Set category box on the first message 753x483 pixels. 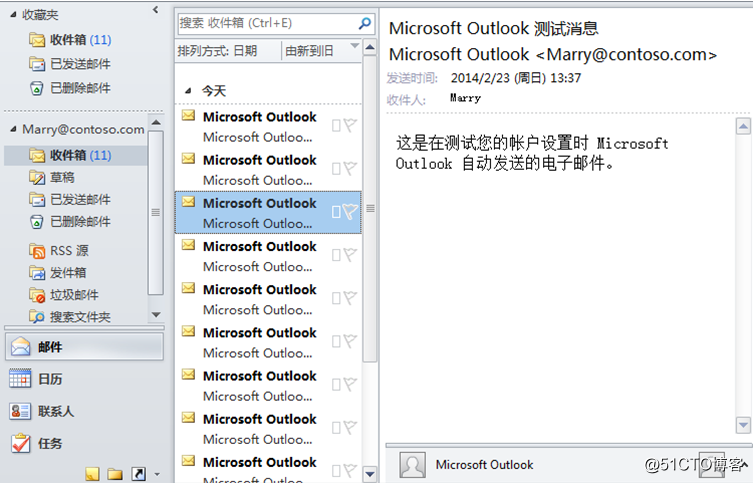pyautogui.click(x=336, y=126)
